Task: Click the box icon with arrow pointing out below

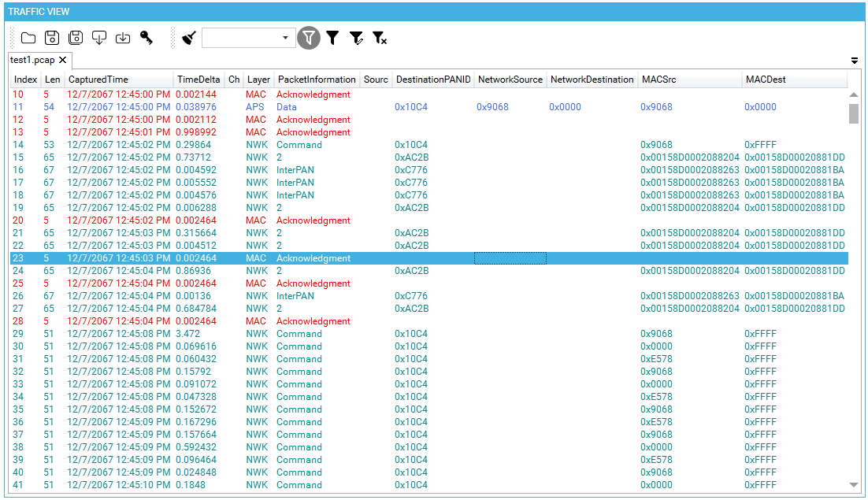Action: click(99, 38)
